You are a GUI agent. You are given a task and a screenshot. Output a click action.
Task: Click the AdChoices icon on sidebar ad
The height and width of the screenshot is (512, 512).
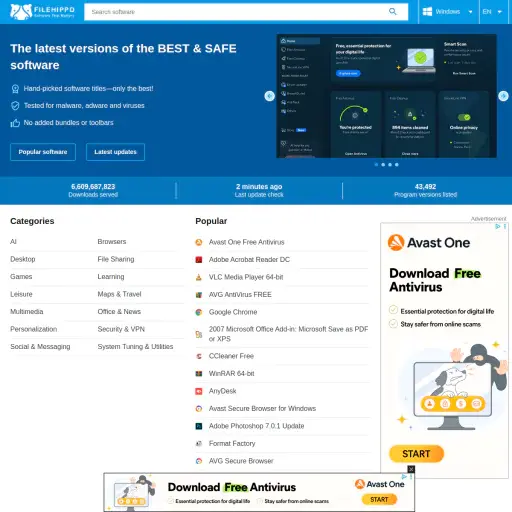click(498, 226)
